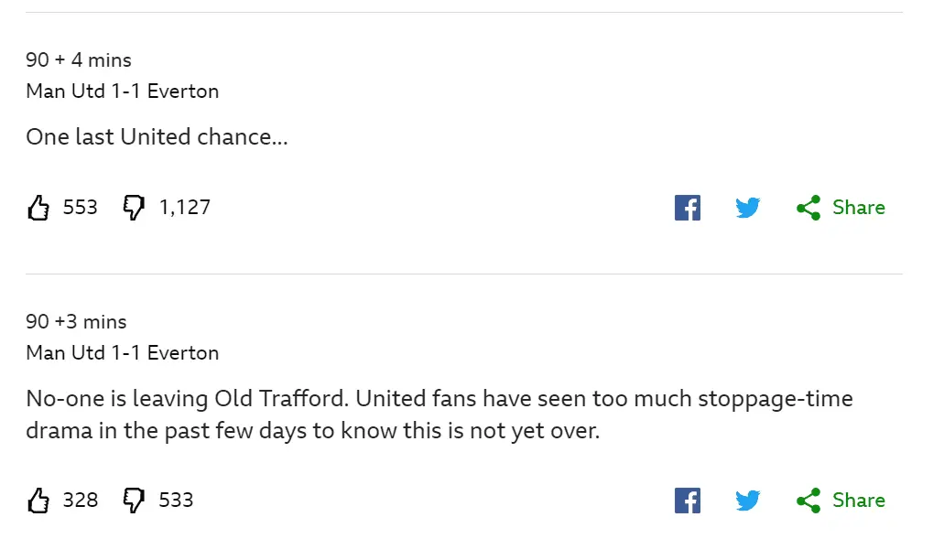Viewport: 944px width, 560px height.
Task: Click the green share icon for 90 + 4 mins post
Action: (x=808, y=208)
